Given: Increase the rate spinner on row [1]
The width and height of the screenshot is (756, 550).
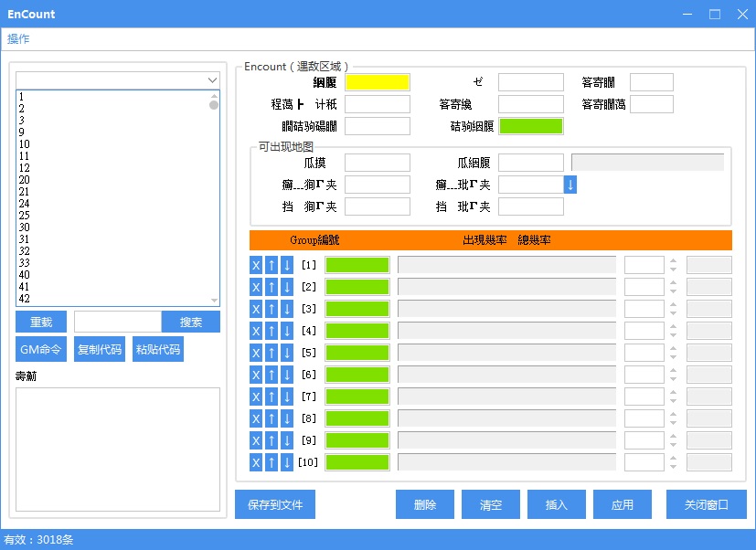Looking at the screenshot, I should (x=673, y=260).
